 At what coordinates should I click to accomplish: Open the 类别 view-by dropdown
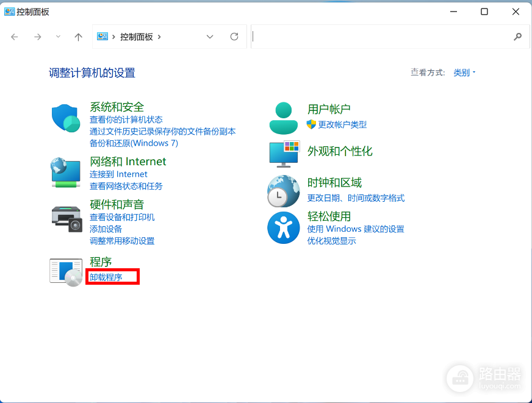[x=464, y=73]
